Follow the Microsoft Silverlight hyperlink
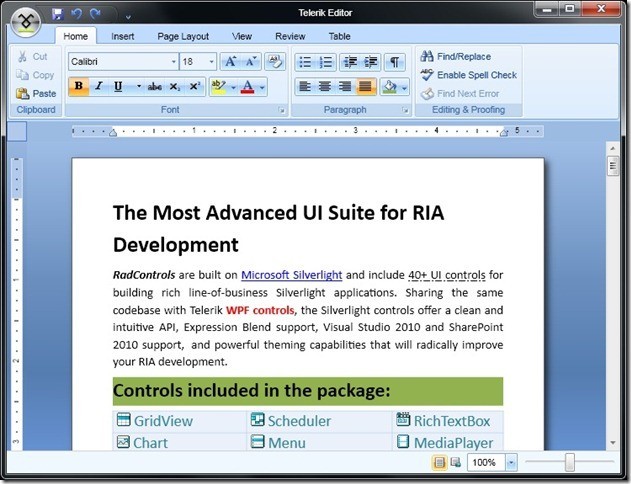 (291, 275)
